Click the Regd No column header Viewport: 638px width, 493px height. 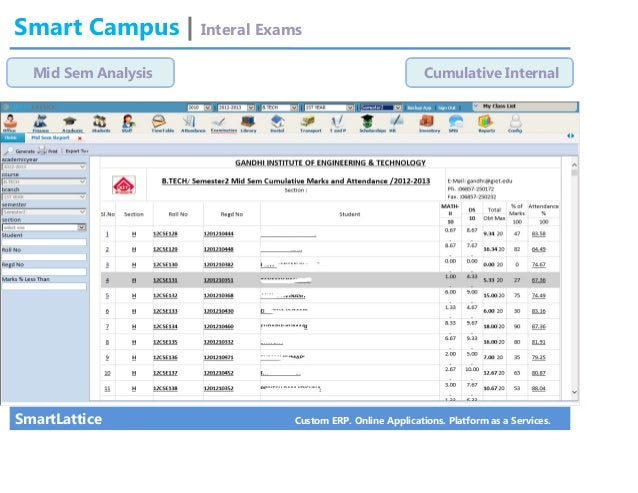(x=232, y=214)
